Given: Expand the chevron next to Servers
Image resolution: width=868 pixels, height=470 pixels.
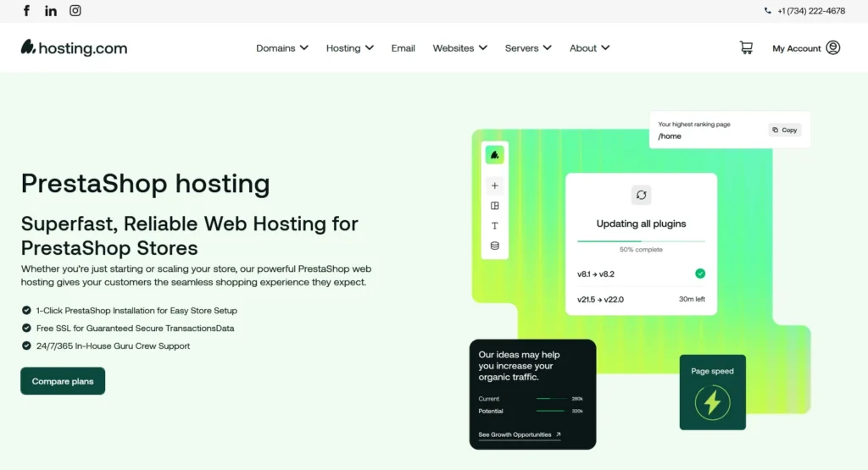Looking at the screenshot, I should point(547,48).
